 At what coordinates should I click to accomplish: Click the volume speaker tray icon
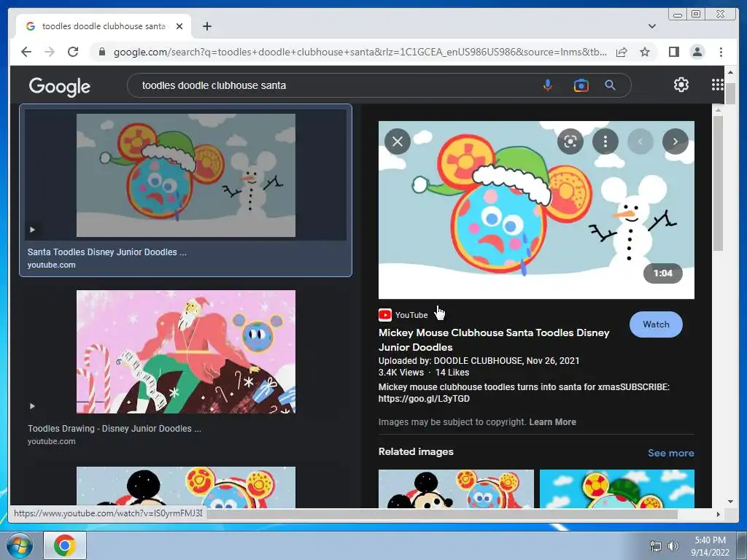tap(673, 546)
